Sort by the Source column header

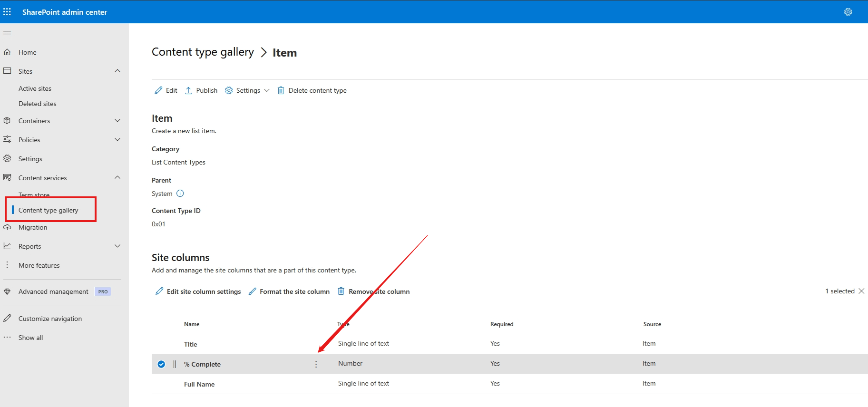(652, 324)
